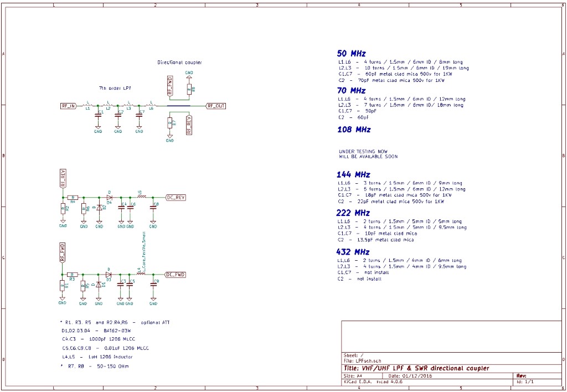Click the '7th order LPF' text
The image size is (567, 392).
115,88
